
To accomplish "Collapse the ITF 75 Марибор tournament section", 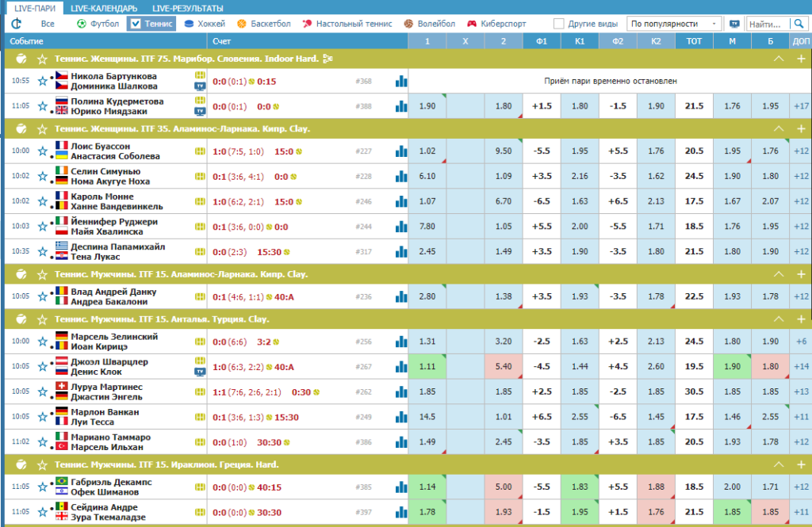I will pyautogui.click(x=779, y=59).
